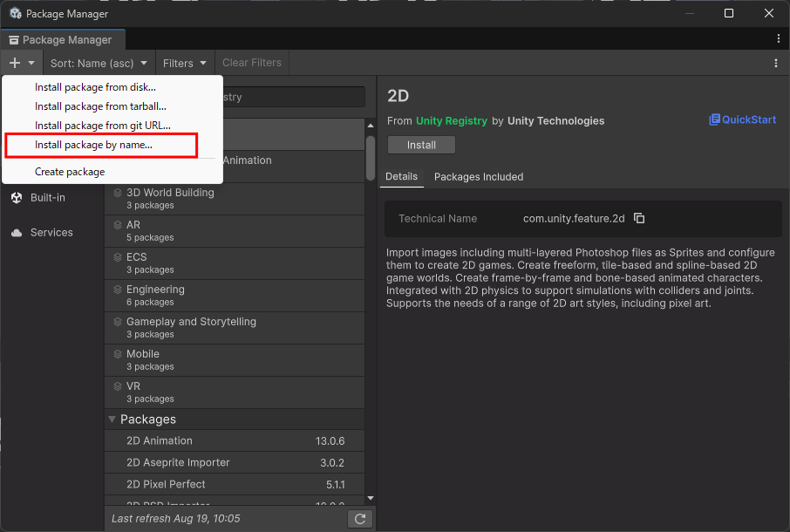Click the Engineering feature stack icon
This screenshot has width=790, height=532.
coord(118,290)
